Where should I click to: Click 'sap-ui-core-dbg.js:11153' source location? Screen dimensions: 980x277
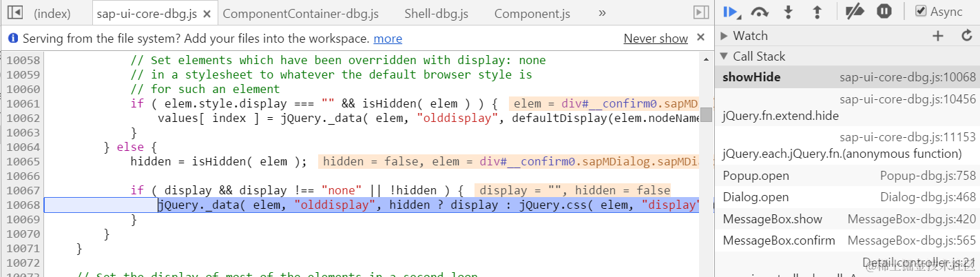coord(908,137)
